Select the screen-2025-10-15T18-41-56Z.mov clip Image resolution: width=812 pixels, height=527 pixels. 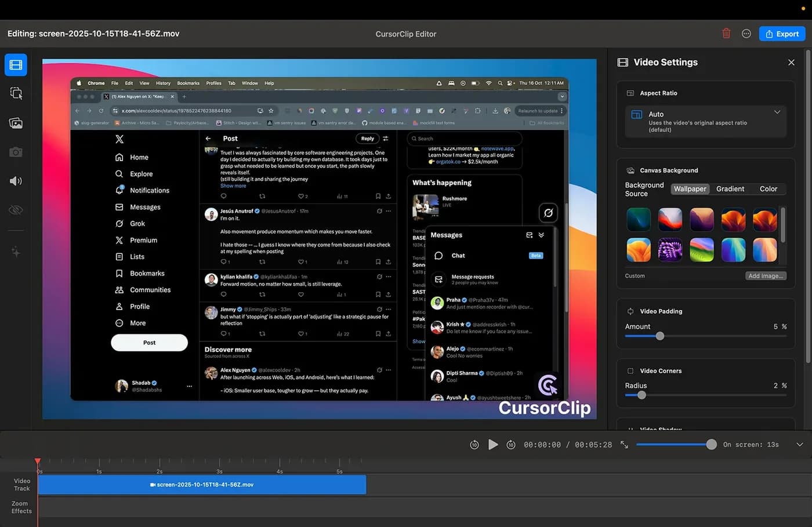tap(202, 485)
